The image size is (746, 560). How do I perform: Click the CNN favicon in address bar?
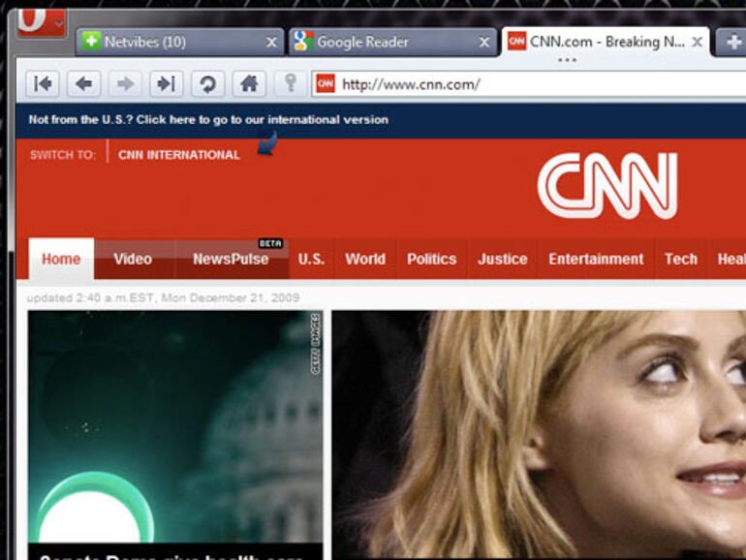coord(326,84)
